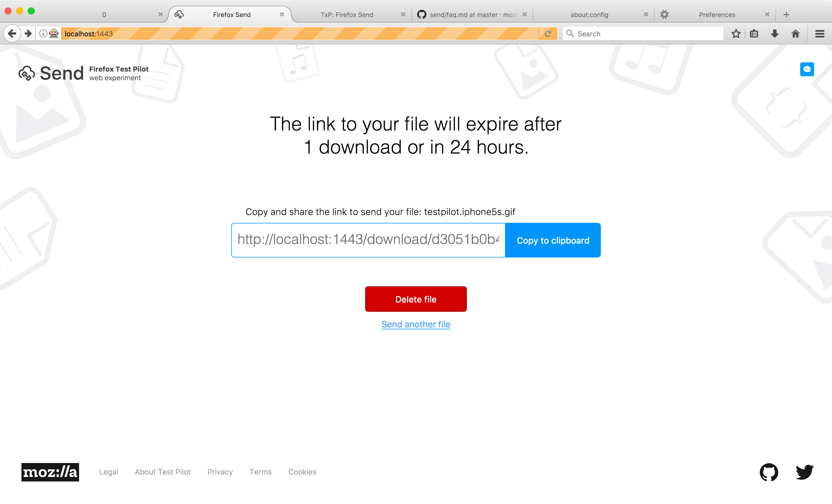Image resolution: width=832 pixels, height=504 pixels.
Task: Go back with the back arrow
Action: (x=12, y=34)
